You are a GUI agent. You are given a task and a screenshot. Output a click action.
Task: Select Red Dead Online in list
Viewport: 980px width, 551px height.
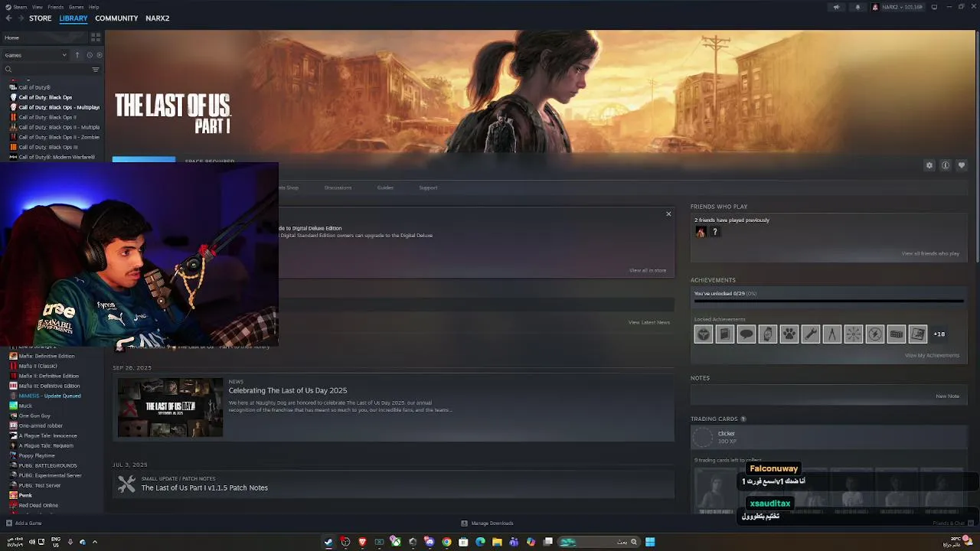38,505
